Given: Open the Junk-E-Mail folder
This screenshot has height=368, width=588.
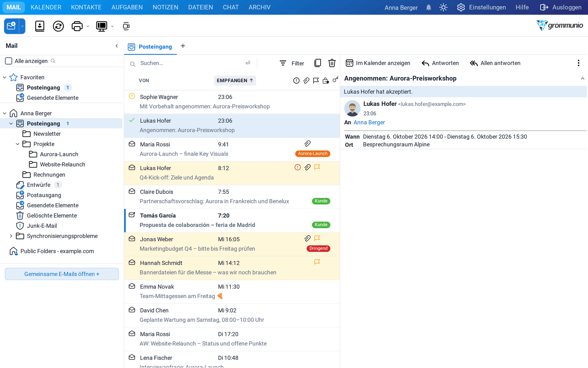Looking at the screenshot, I should [42, 226].
